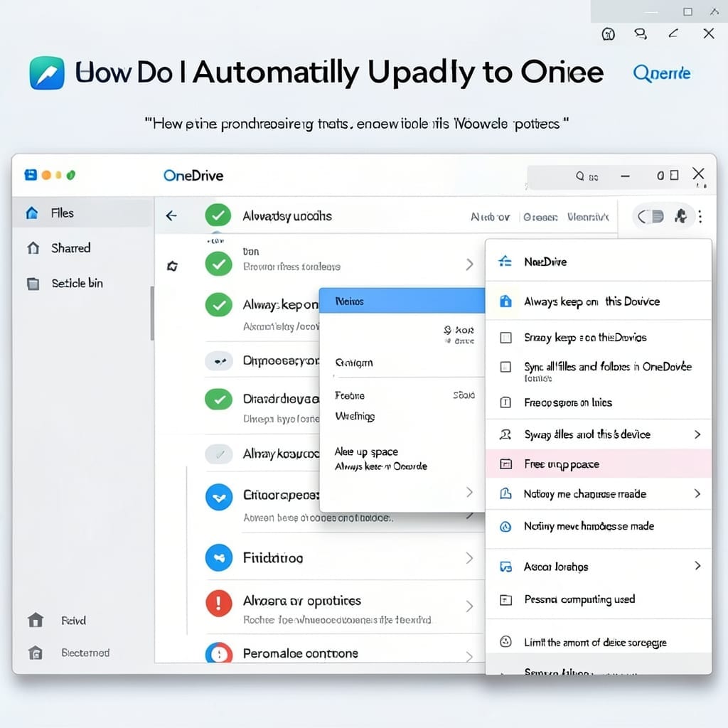The height and width of the screenshot is (728, 728).
Task: Toggle the gray check beside Alhray kooupcoc
Action: pos(219,454)
